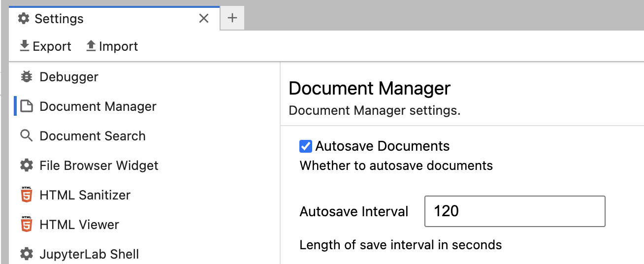Click the Document Manager file icon
Screen dimensions: 644x264
[27, 106]
